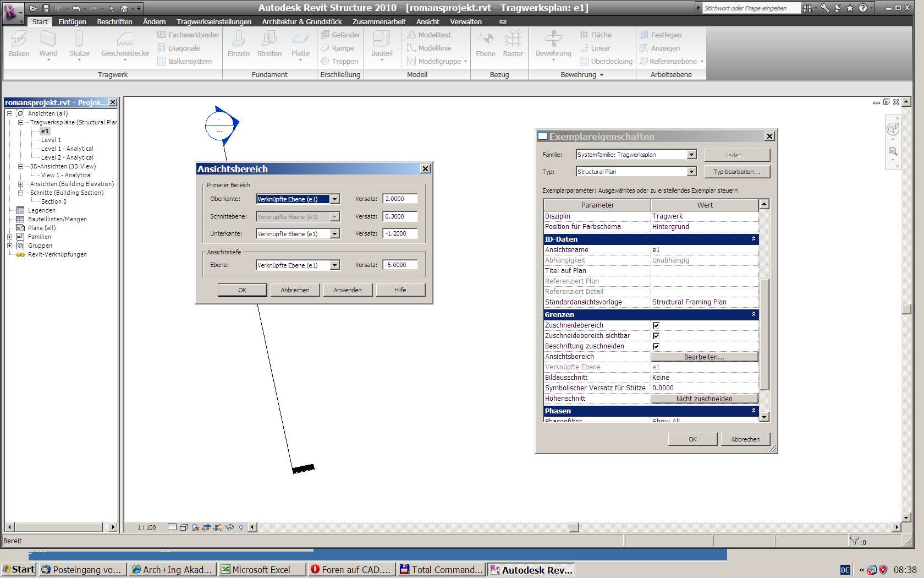Expand the Familien tree node
924x578 pixels.
coord(9,237)
